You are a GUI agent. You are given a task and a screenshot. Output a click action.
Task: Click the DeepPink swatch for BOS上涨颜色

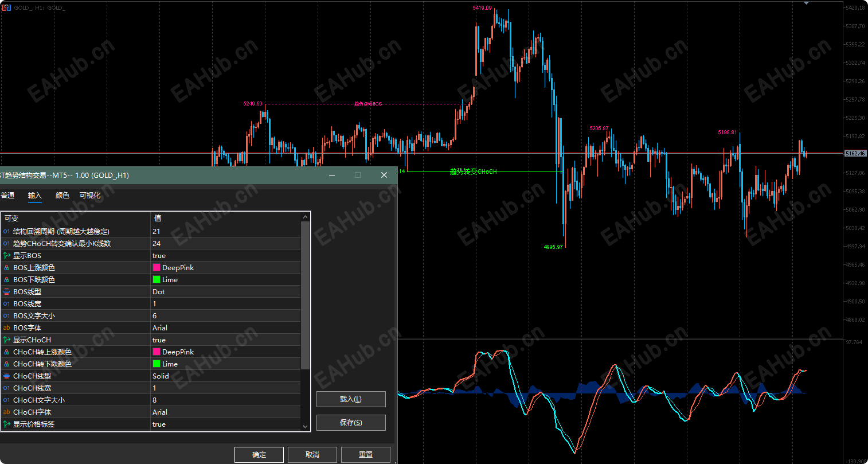pyautogui.click(x=157, y=268)
